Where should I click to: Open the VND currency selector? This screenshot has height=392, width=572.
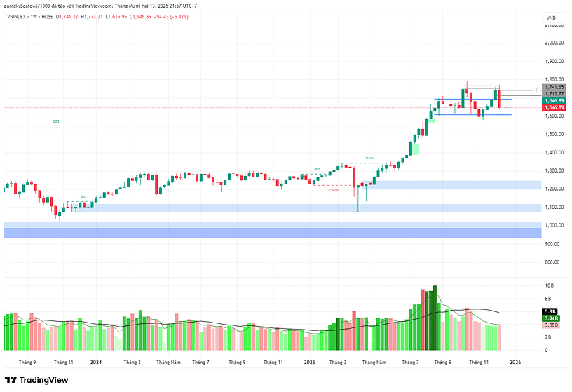pos(550,17)
